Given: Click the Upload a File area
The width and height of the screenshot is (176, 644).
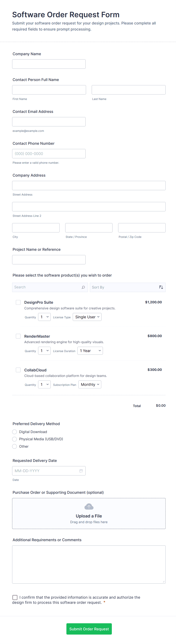Looking at the screenshot, I should point(89,516).
